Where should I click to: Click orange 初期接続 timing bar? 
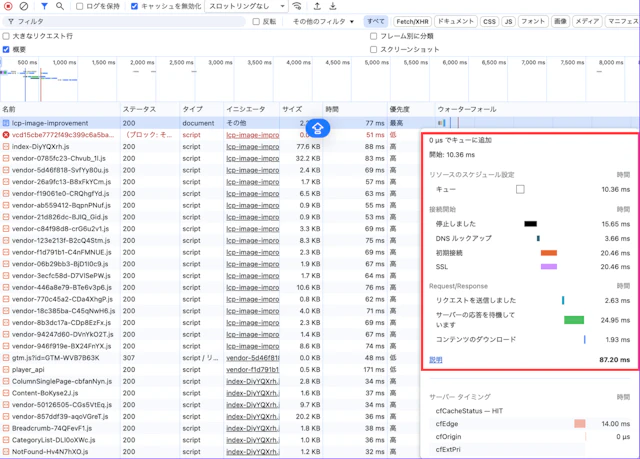549,253
